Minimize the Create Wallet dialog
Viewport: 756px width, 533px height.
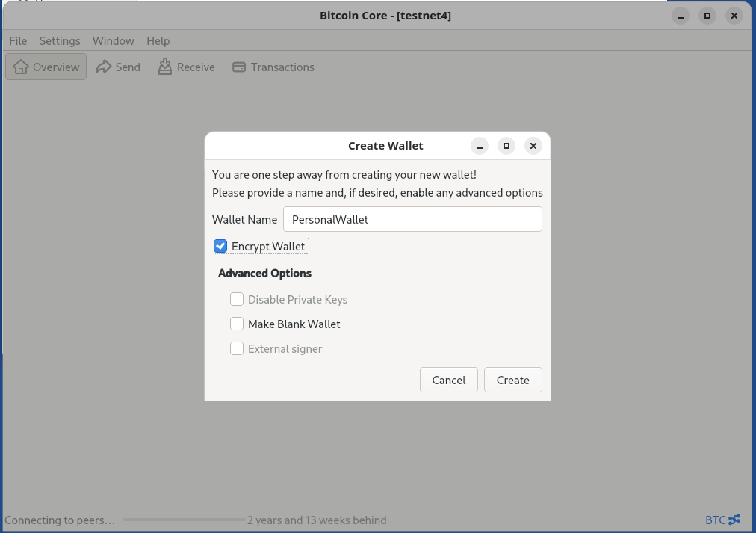(x=480, y=146)
